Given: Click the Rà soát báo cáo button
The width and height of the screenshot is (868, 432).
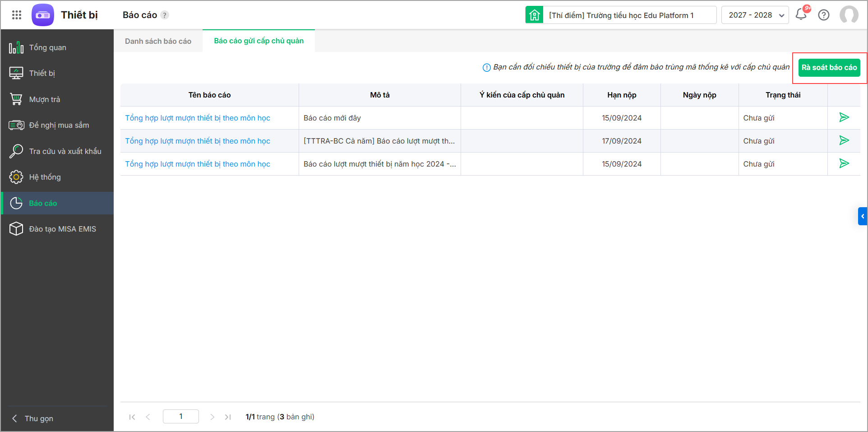Looking at the screenshot, I should click(x=829, y=68).
